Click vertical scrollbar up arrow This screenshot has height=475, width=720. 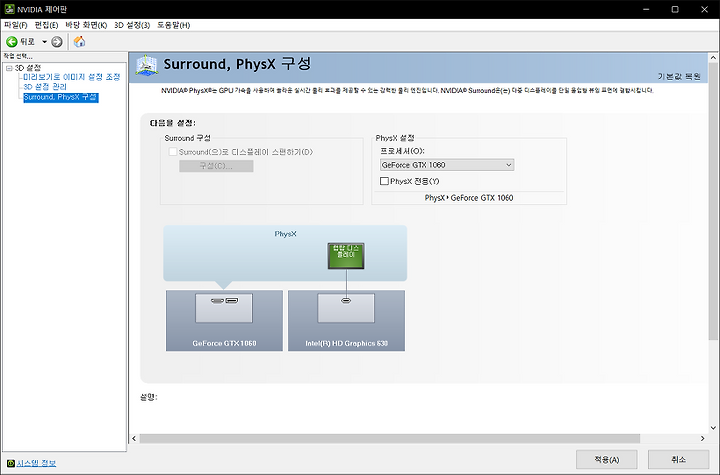pos(713,58)
